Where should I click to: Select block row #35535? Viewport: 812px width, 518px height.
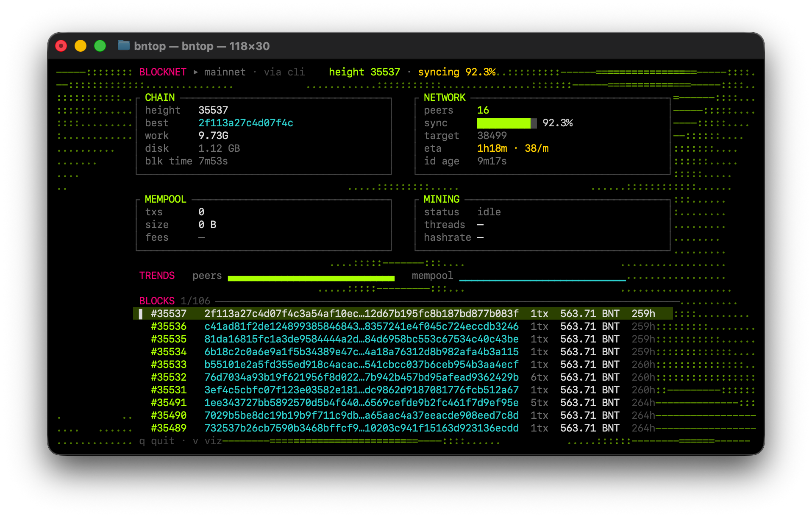[x=403, y=339]
